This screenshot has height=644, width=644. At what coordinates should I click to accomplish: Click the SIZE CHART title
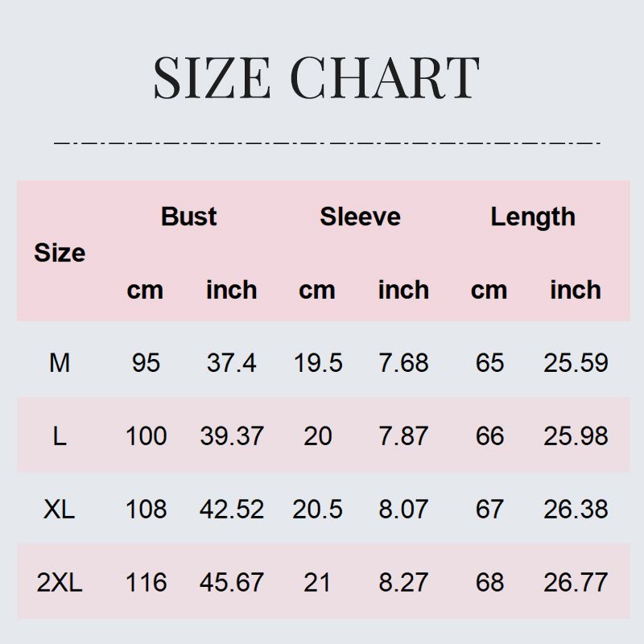pyautogui.click(x=316, y=77)
